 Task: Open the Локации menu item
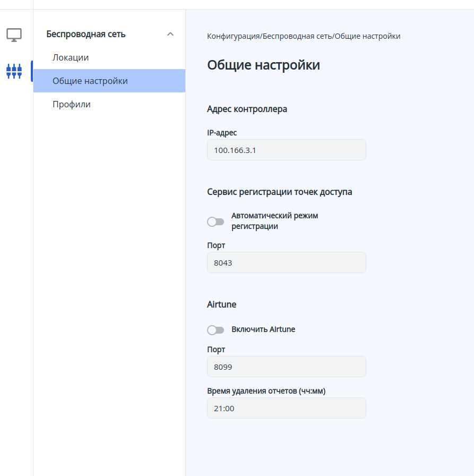71,57
